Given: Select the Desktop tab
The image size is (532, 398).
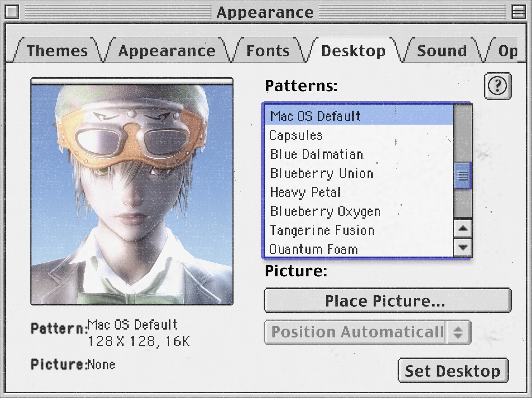Looking at the screenshot, I should [354, 51].
